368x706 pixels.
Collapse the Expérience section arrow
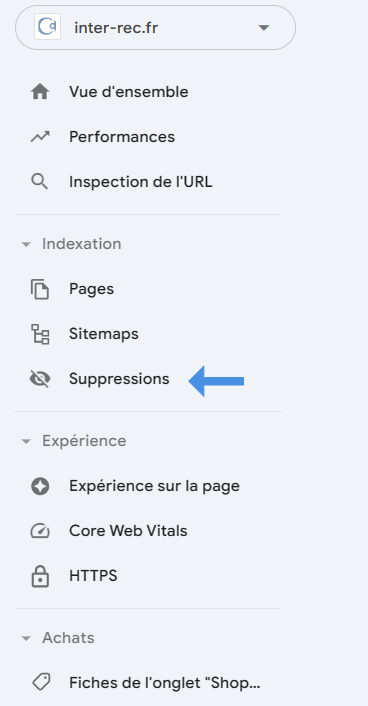pos(26,441)
